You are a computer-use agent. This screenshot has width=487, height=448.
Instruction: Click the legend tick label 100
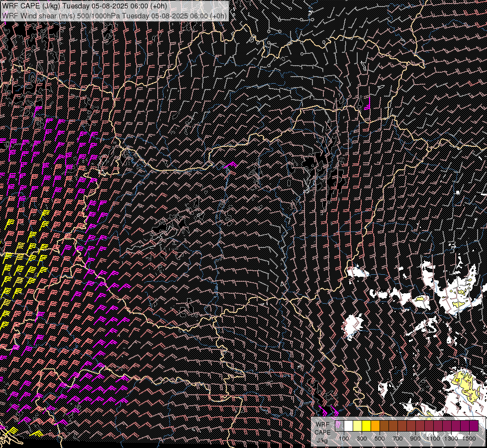point(344,439)
